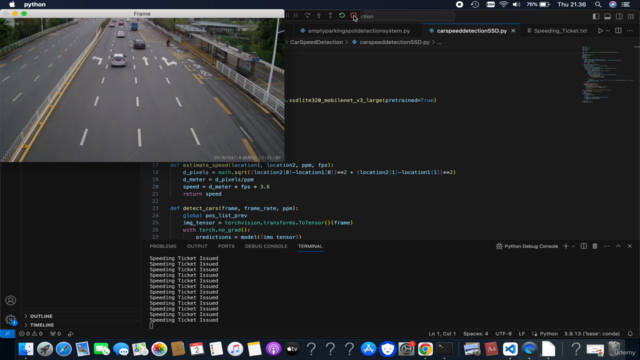Toggle the primary side bar layout icon

point(596,16)
